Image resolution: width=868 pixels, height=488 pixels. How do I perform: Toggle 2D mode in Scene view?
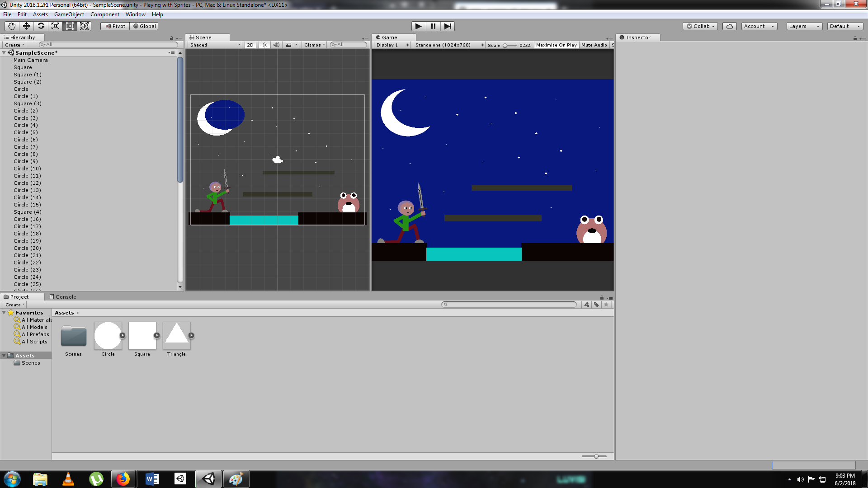pyautogui.click(x=250, y=45)
